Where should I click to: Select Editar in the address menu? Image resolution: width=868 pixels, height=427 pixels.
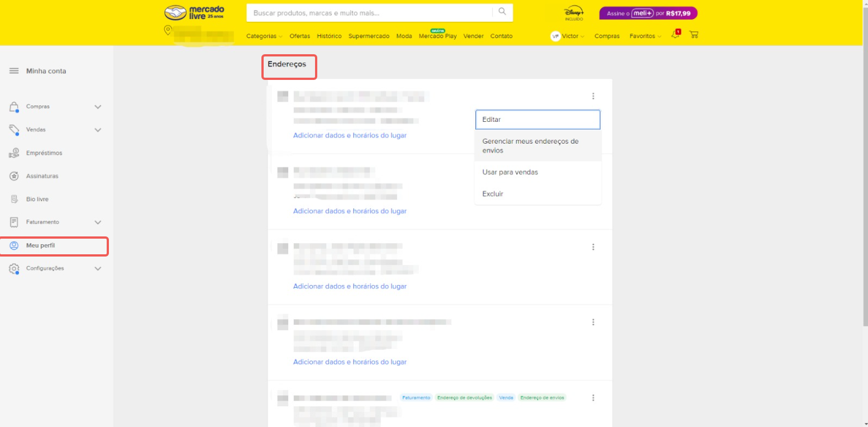[538, 120]
